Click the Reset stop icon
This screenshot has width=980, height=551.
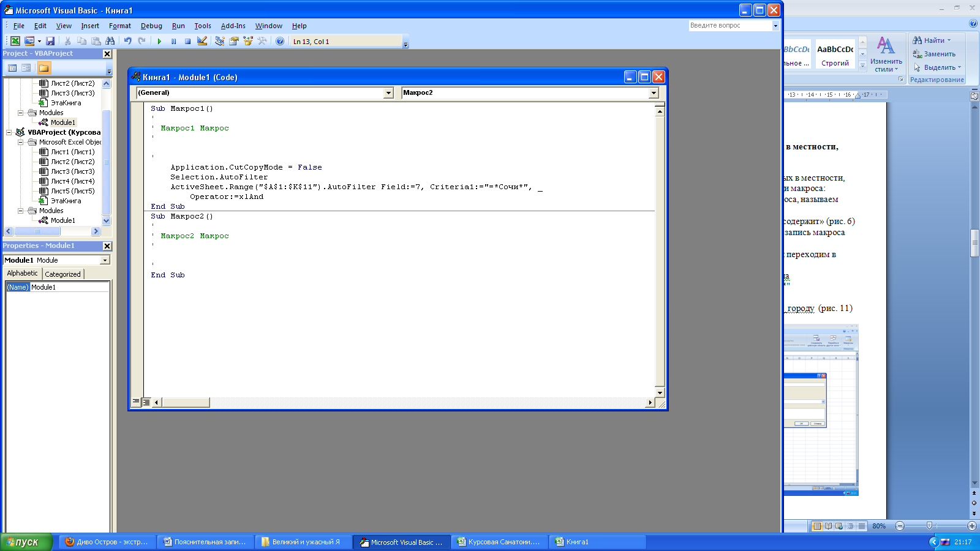coord(187,41)
